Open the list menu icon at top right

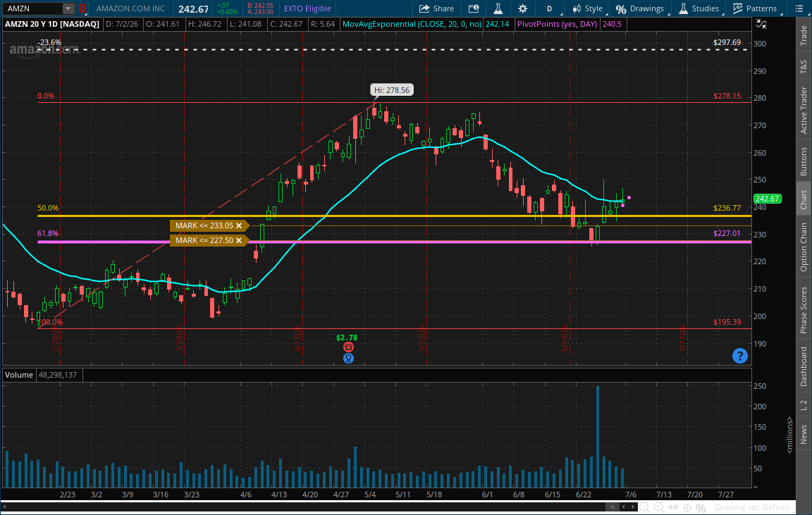point(799,8)
